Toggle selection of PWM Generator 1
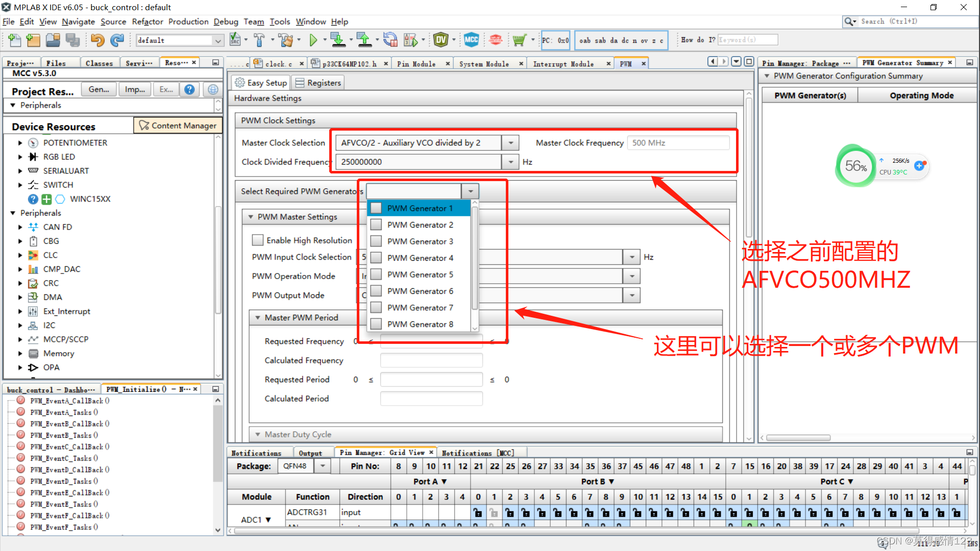This screenshot has width=980, height=551. click(376, 208)
